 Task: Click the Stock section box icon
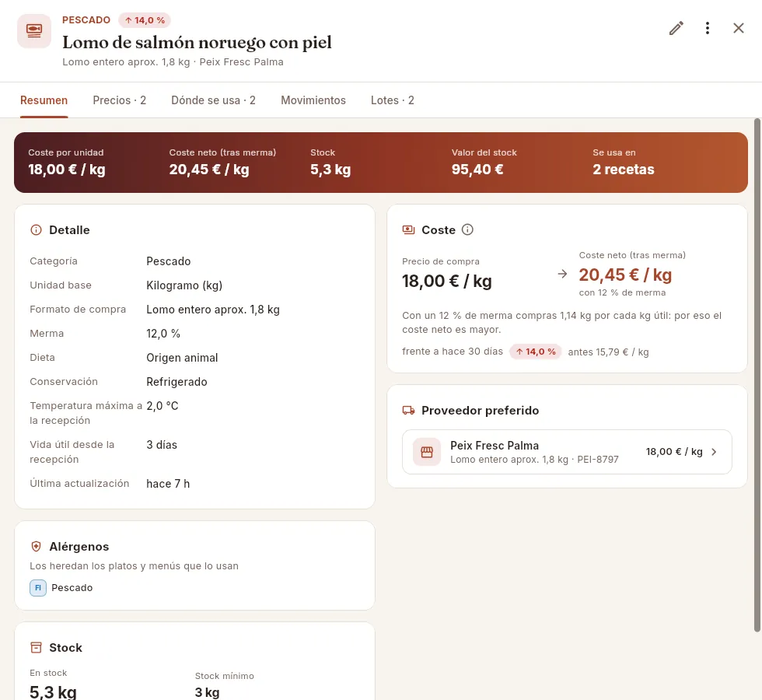coord(36,647)
